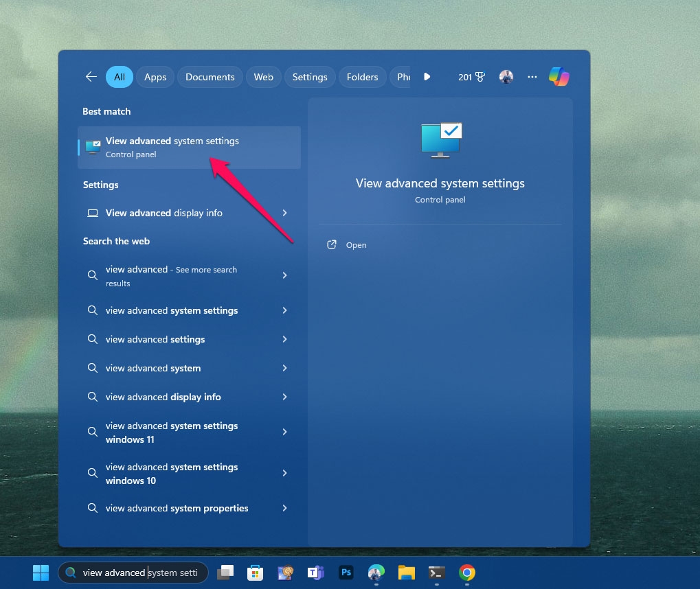Image resolution: width=700 pixels, height=589 pixels.
Task: Open View advanced display info setting
Action: (x=190, y=213)
